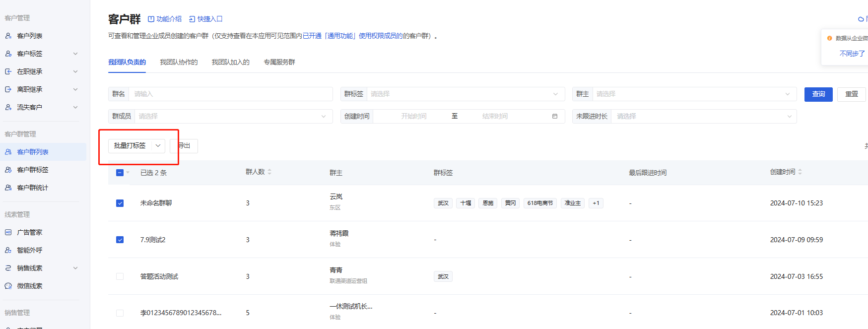Click the 开始时间 date field
Image resolution: width=868 pixels, height=329 pixels.
click(414, 116)
